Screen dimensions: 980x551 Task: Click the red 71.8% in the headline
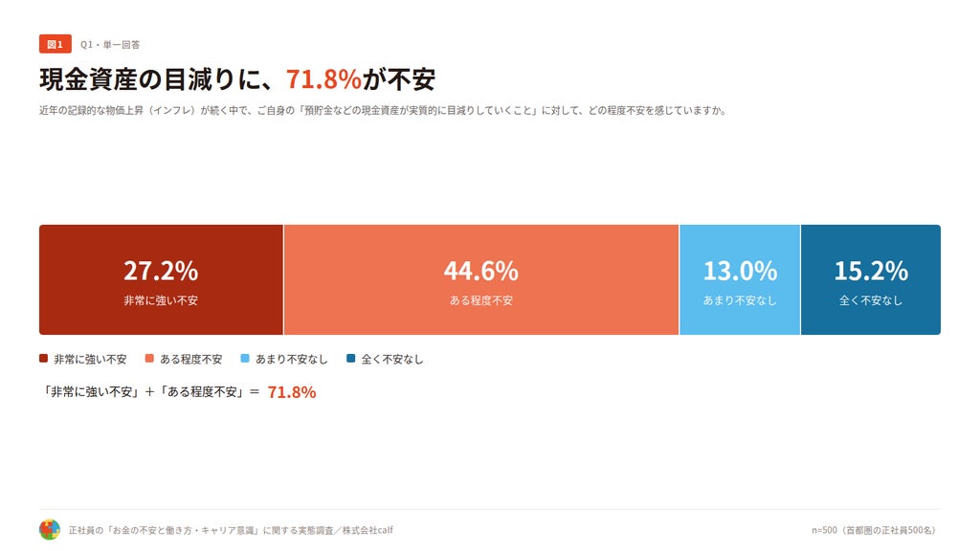(x=323, y=79)
